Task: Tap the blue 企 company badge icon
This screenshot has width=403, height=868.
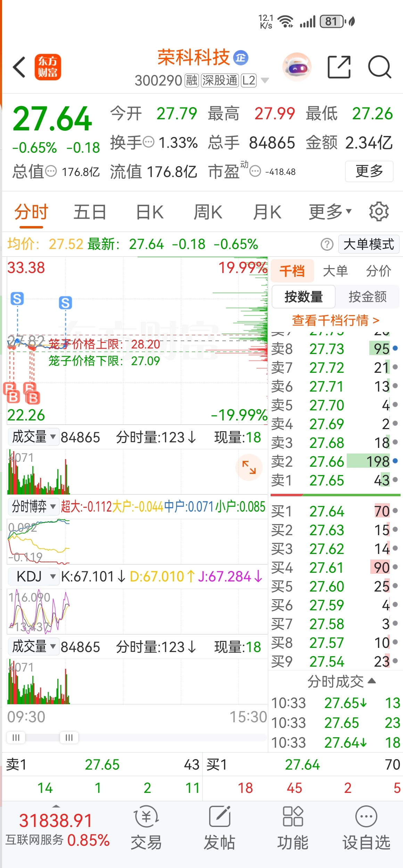Action: tap(241, 58)
